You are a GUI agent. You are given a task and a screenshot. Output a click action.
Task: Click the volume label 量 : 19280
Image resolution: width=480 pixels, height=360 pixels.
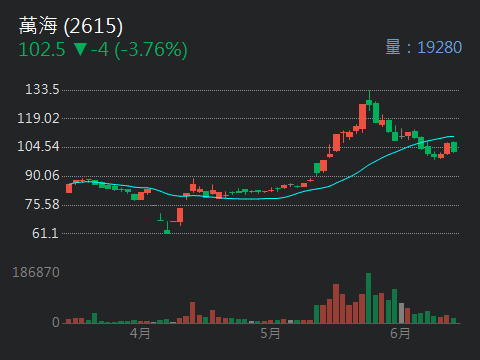(x=424, y=47)
